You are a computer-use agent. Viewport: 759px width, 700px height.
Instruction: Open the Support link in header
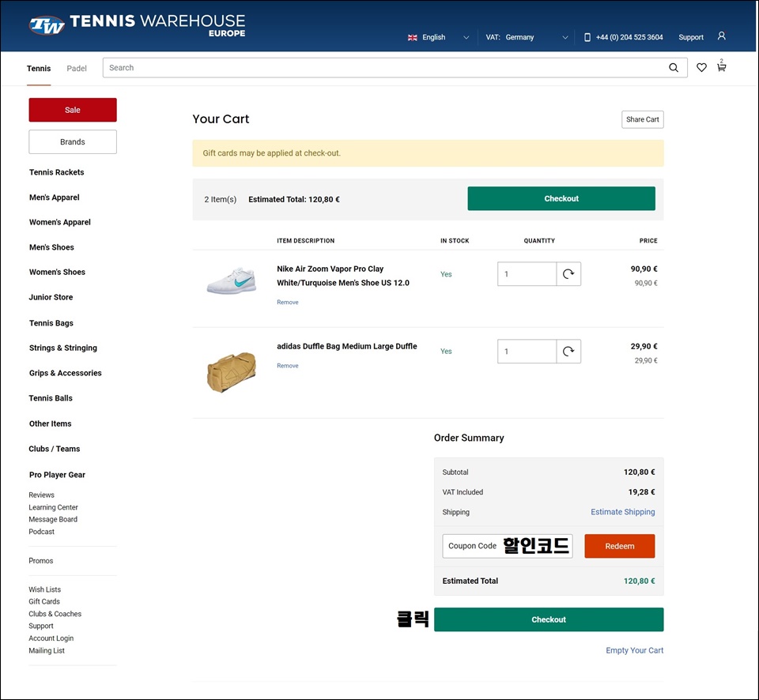click(x=691, y=37)
